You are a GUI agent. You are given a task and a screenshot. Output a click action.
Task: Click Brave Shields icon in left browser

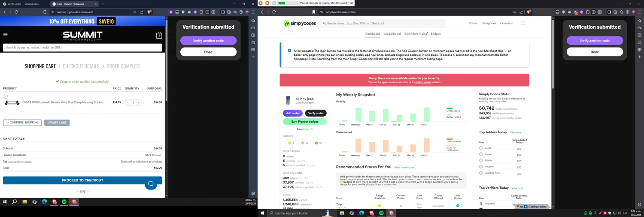[149, 12]
